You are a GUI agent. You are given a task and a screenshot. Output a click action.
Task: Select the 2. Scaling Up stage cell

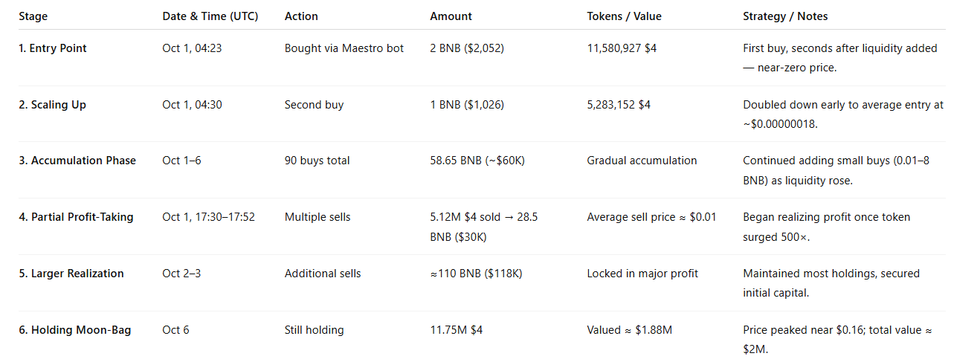tap(52, 105)
